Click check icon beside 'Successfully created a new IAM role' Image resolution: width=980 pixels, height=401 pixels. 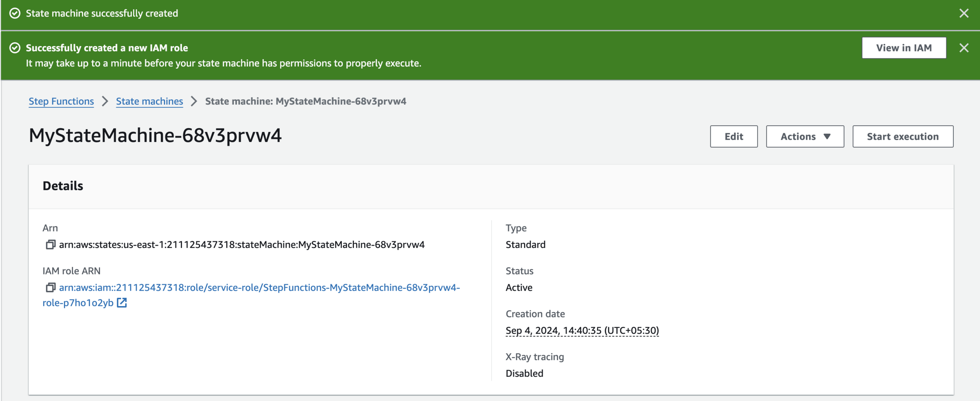click(15, 48)
